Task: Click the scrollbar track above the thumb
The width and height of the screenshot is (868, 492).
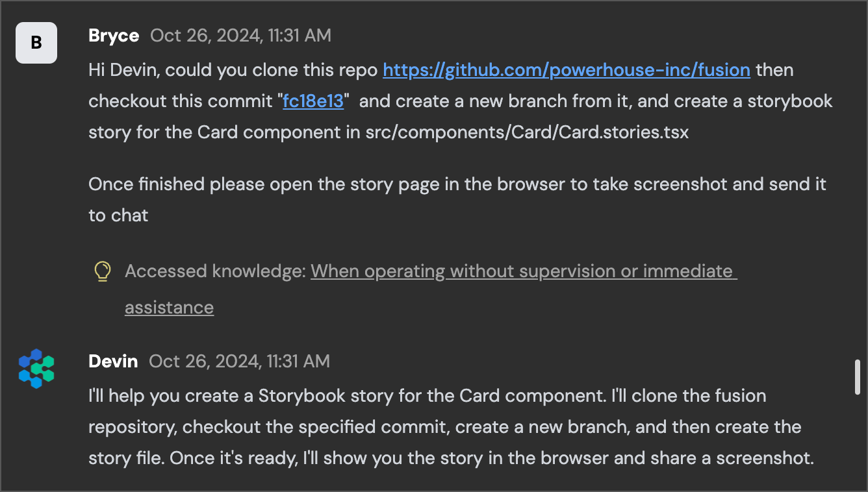Action: coord(858,182)
